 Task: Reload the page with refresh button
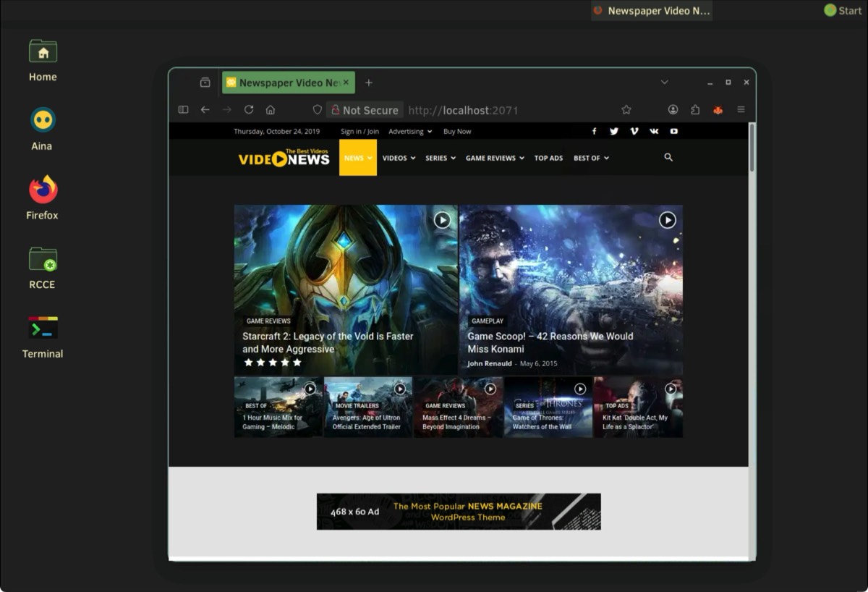tap(249, 110)
